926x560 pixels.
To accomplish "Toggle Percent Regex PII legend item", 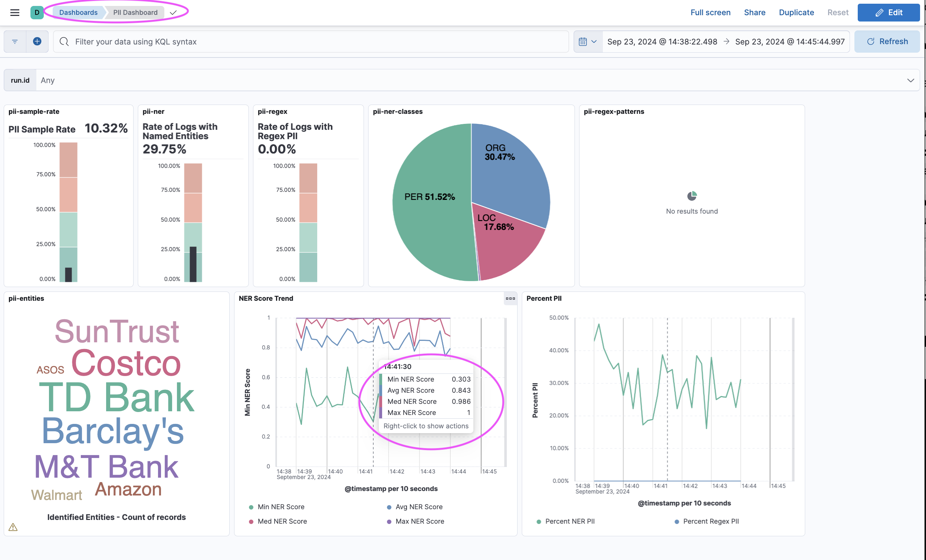I will tap(710, 521).
